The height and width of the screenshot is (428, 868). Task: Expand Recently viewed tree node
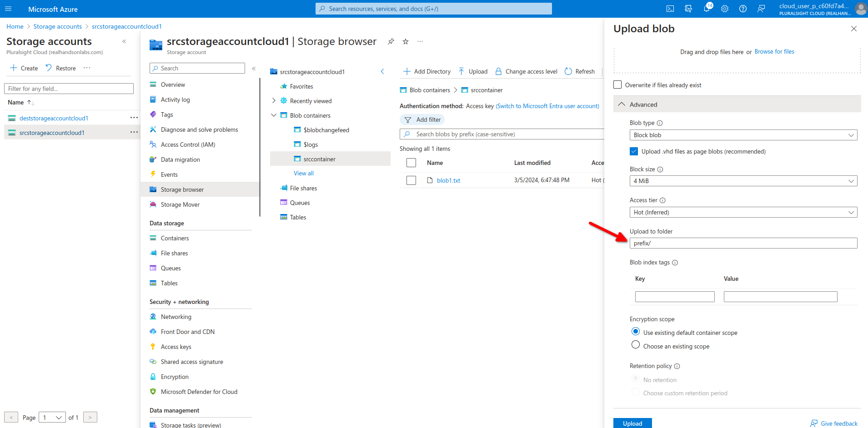(274, 101)
